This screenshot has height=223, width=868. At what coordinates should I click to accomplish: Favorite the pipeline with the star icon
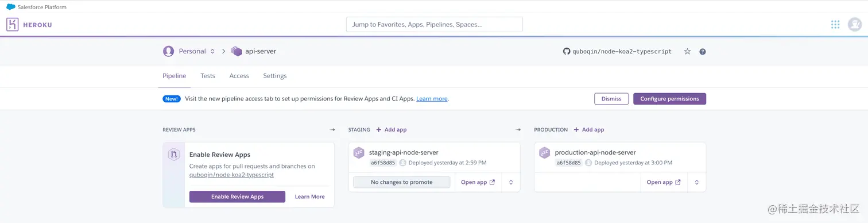[687, 51]
